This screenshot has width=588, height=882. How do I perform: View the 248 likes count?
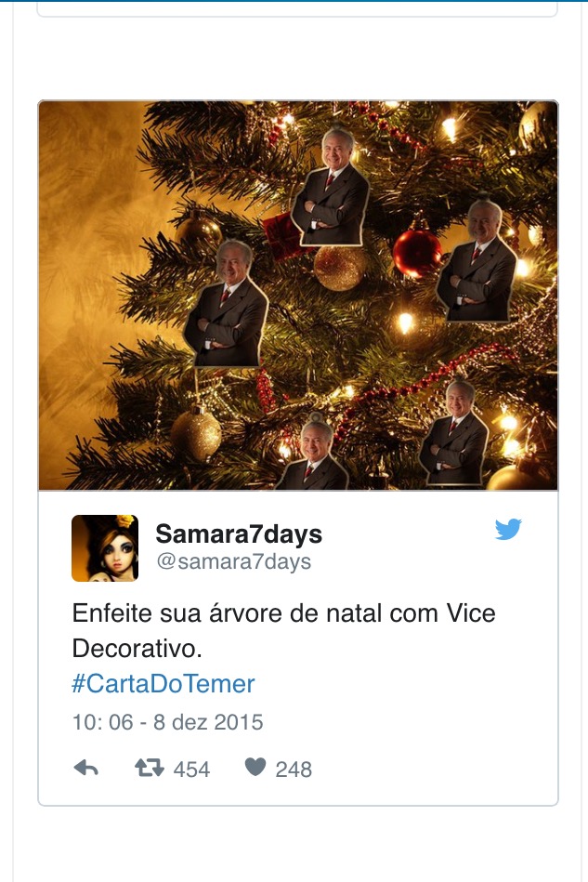[x=294, y=769]
